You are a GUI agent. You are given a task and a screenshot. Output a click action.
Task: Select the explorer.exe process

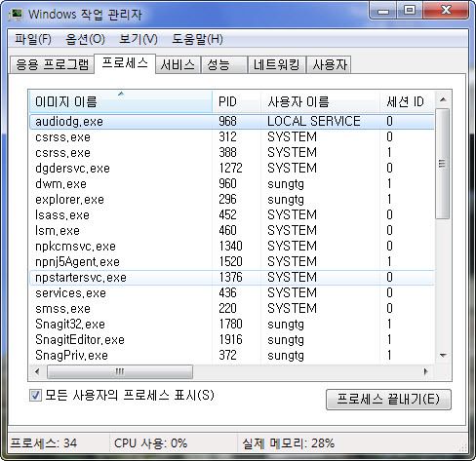click(232, 200)
